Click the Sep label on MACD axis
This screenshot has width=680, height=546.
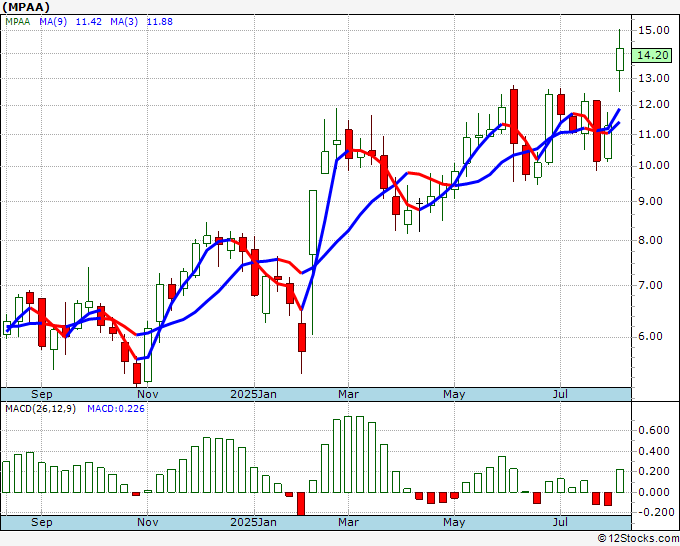tap(42, 522)
